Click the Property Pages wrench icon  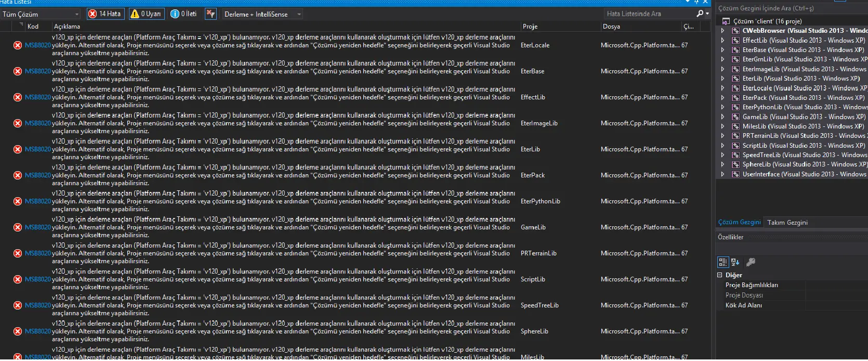(751, 262)
